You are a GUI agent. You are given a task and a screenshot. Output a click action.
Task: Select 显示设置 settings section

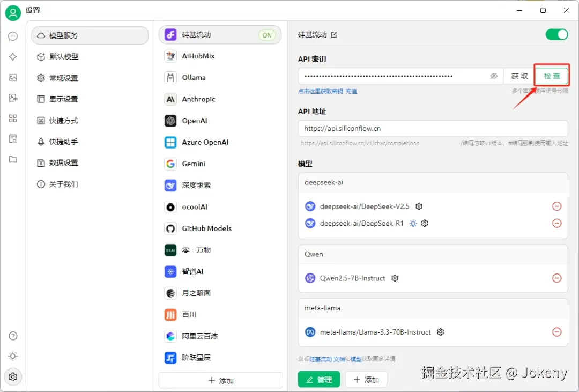click(x=90, y=99)
